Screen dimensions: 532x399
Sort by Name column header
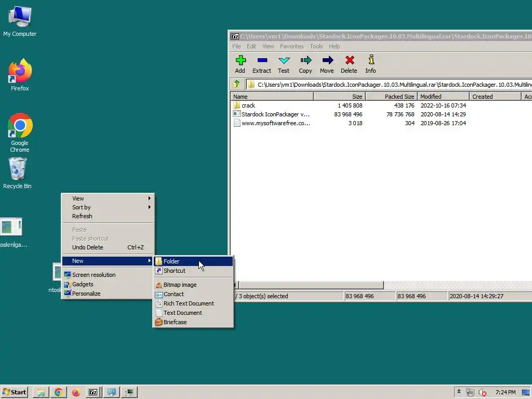point(272,97)
